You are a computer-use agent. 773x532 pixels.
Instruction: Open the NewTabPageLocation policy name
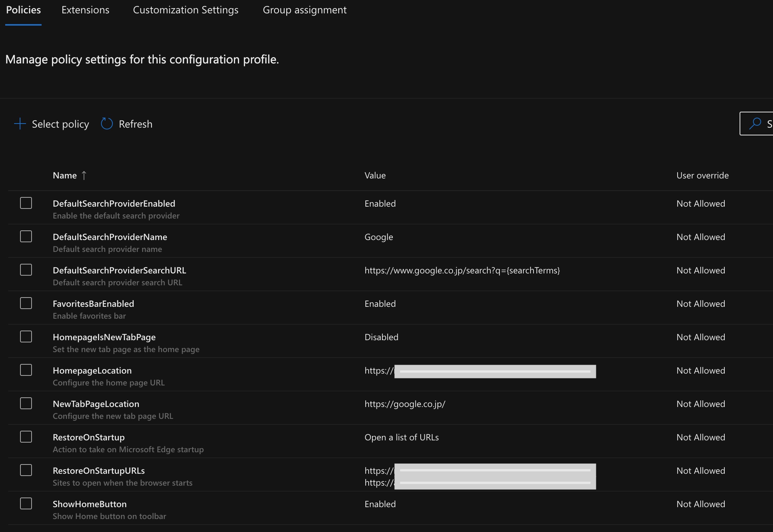96,404
